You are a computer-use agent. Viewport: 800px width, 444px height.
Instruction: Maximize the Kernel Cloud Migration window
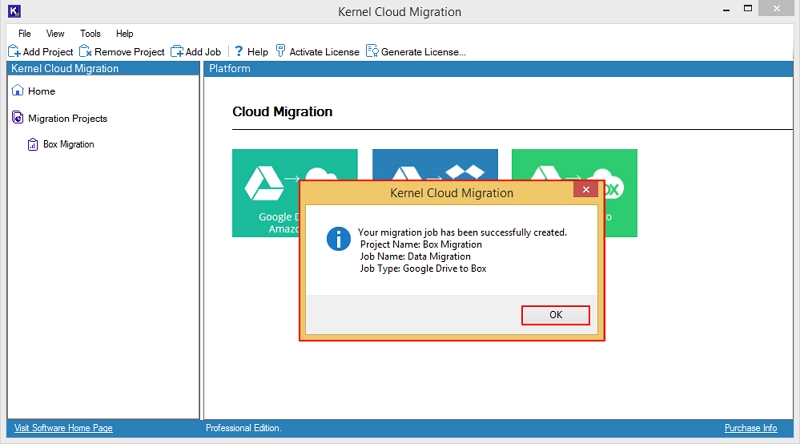click(x=748, y=8)
